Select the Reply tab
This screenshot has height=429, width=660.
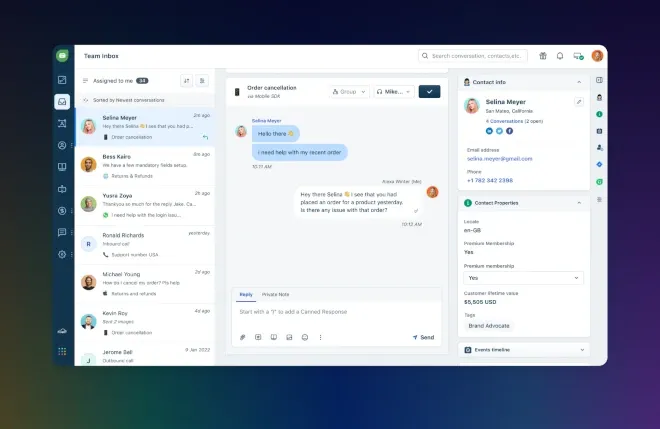[246, 294]
